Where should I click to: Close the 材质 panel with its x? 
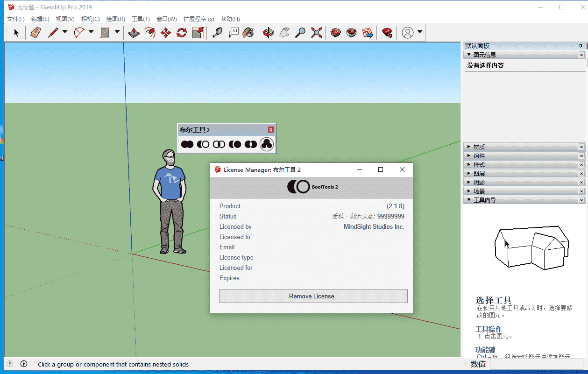(581, 147)
